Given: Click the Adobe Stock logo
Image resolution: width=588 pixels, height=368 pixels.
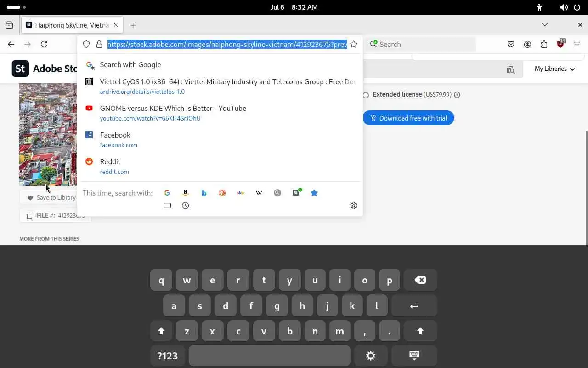Looking at the screenshot, I should tap(44, 69).
